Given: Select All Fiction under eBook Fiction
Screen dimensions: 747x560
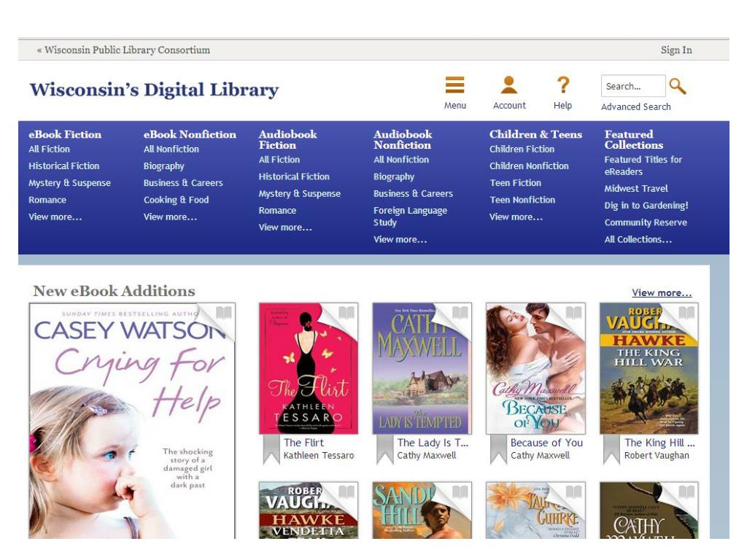Looking at the screenshot, I should click(49, 149).
